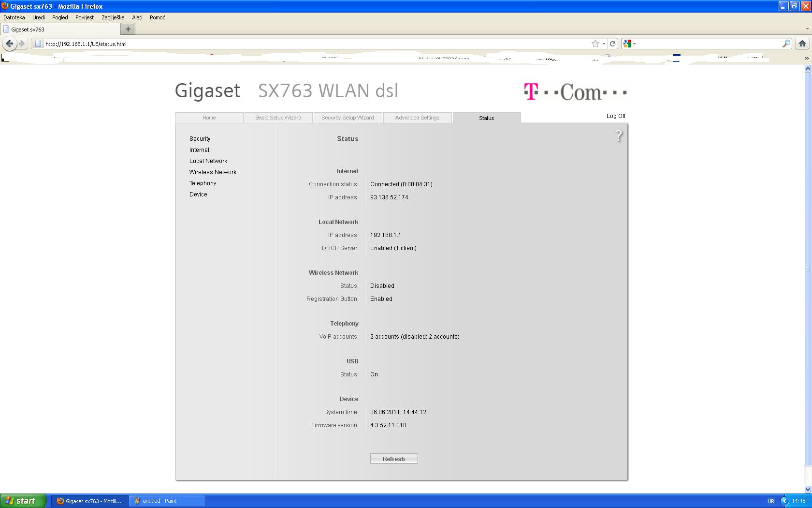Click the SX763 WLAN dsl heading
This screenshot has width=812, height=508.
coord(328,91)
